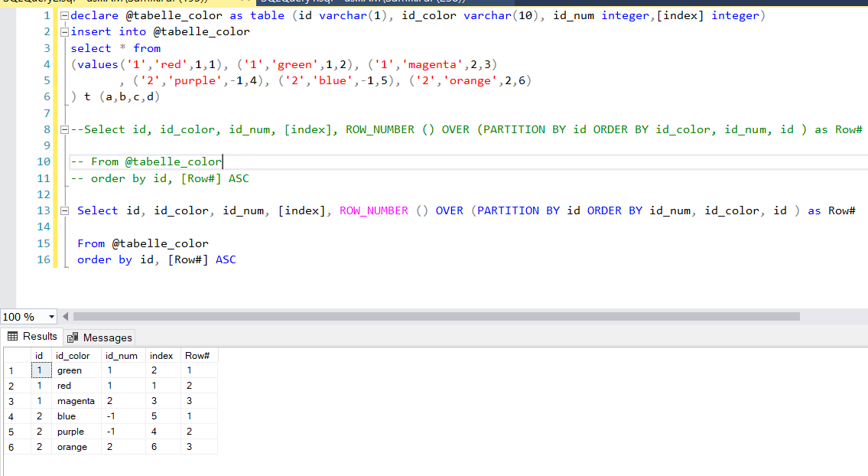
Task: Click 't (a,b,c,d)' alias on line 6
Action: [122, 97]
